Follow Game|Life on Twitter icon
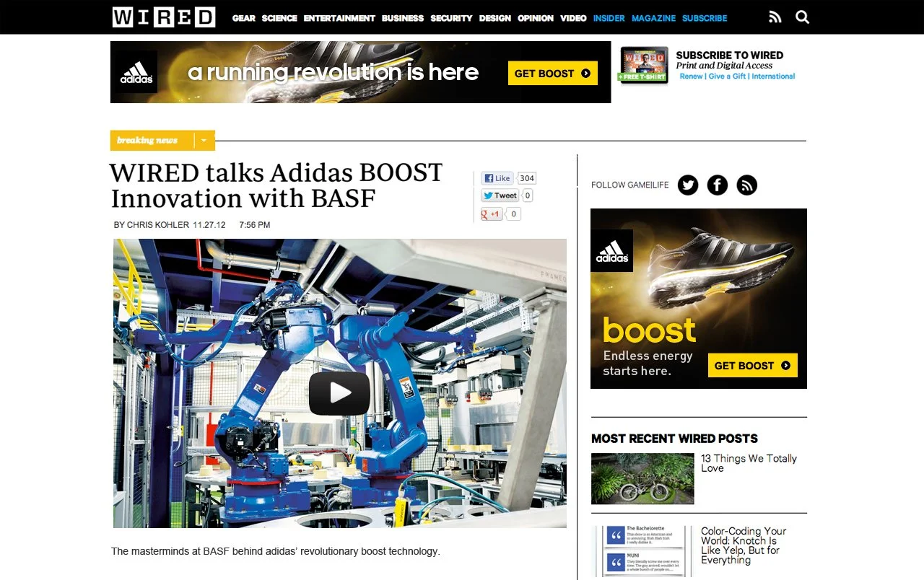The width and height of the screenshot is (924, 580). point(688,185)
